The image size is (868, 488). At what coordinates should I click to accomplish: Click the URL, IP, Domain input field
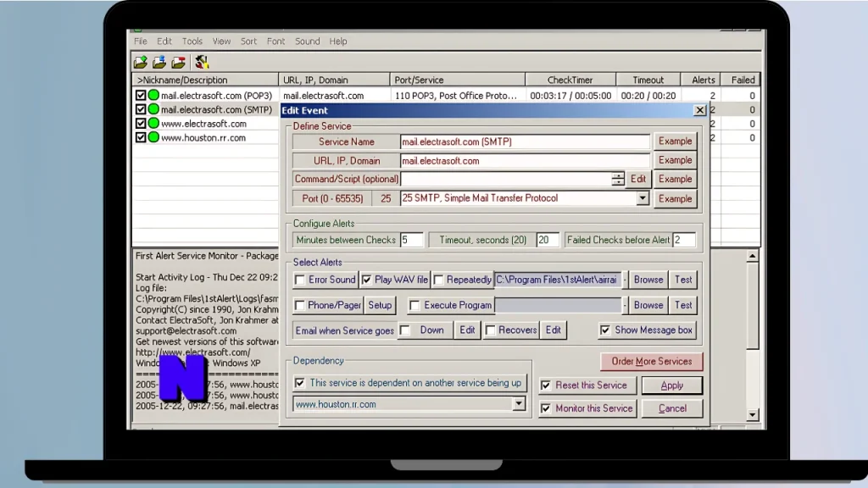525,160
